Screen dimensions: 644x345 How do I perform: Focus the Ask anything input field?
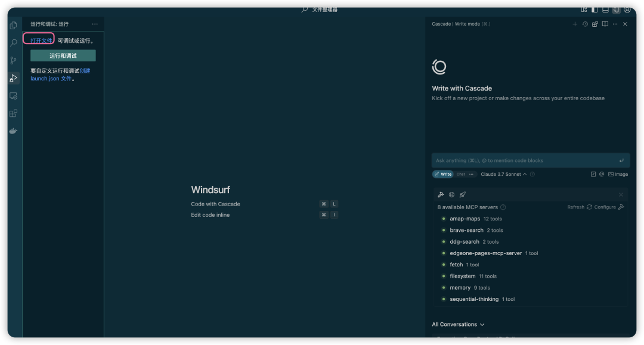(530, 160)
